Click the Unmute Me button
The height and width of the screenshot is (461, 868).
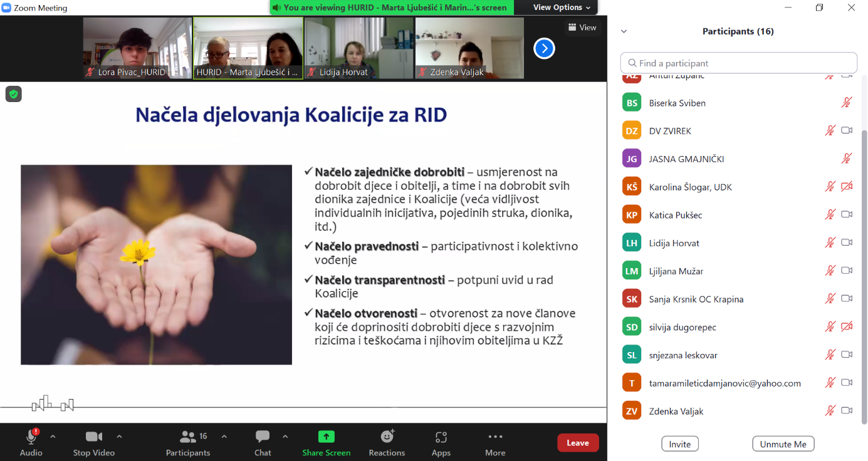783,444
